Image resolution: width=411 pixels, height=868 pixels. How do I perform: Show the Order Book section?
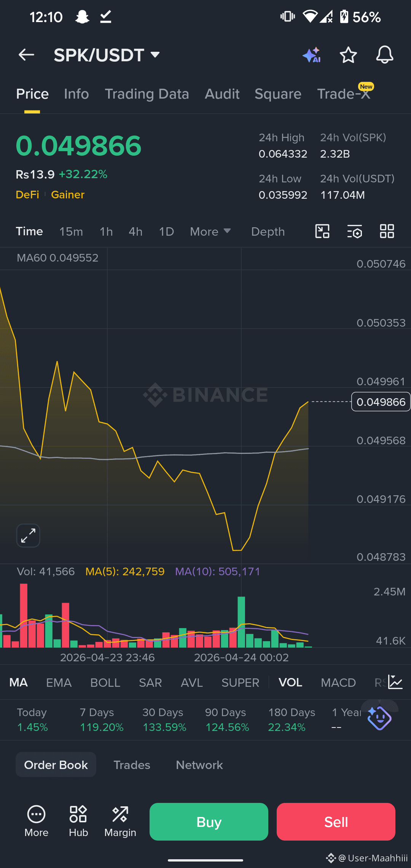tap(56, 765)
